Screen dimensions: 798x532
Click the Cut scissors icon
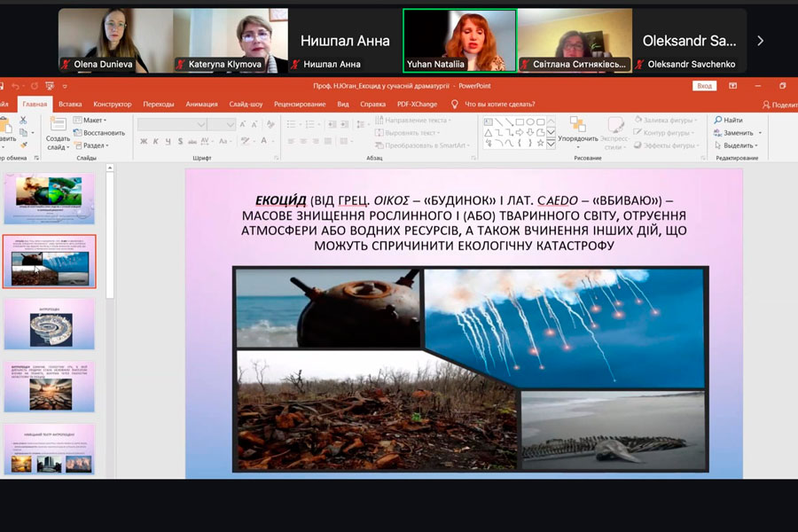(x=23, y=120)
